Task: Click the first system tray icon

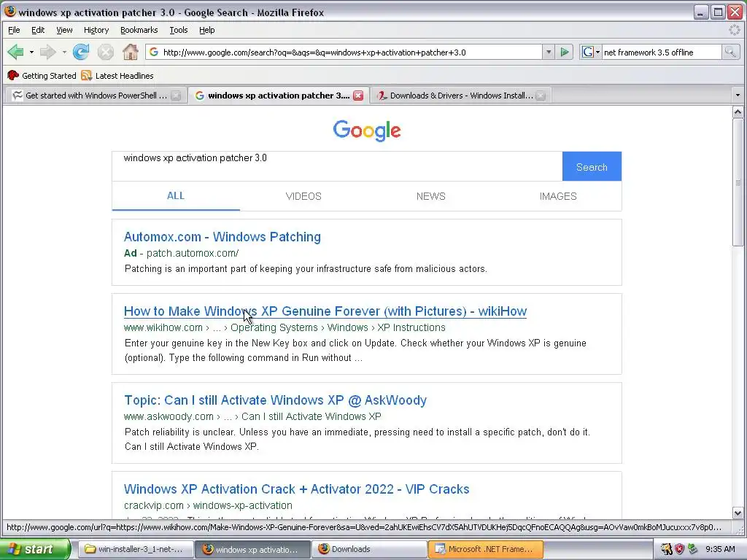Action: point(667,549)
